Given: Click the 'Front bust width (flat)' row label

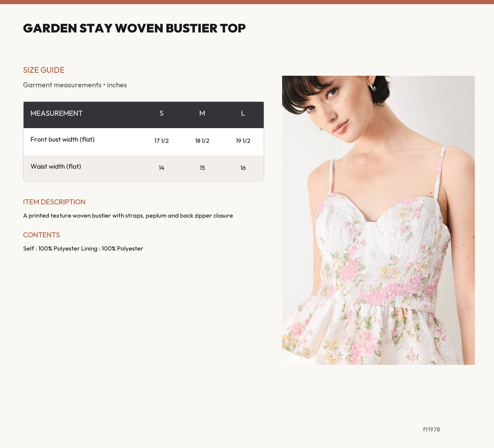Looking at the screenshot, I should [63, 140].
